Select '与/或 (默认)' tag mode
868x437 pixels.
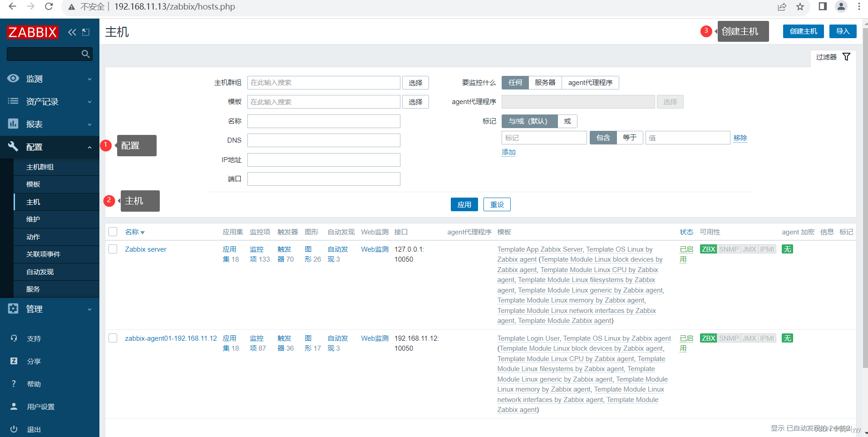(x=529, y=121)
